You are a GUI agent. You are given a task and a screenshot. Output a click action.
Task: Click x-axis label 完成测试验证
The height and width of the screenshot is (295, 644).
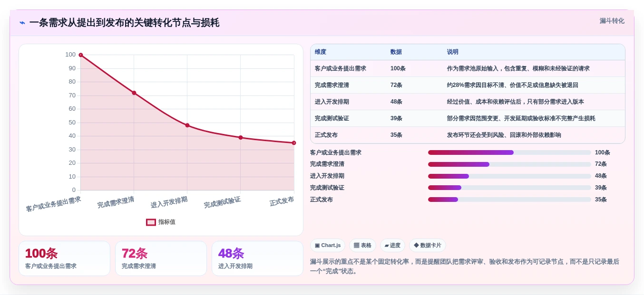(222, 202)
